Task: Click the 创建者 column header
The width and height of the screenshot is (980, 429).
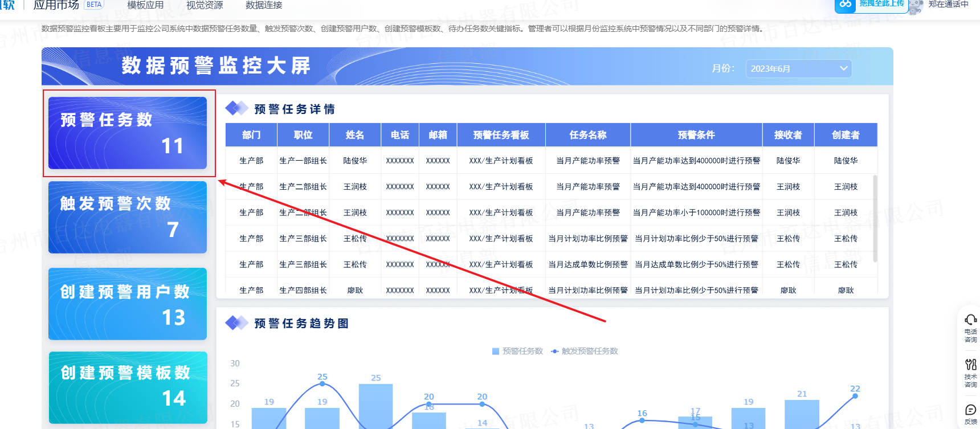Action: 846,135
